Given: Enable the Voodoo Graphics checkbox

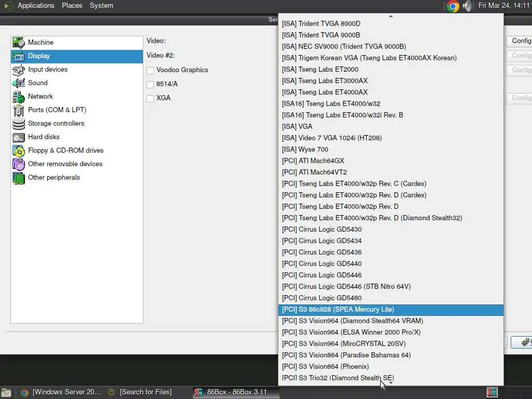Looking at the screenshot, I should (x=150, y=70).
